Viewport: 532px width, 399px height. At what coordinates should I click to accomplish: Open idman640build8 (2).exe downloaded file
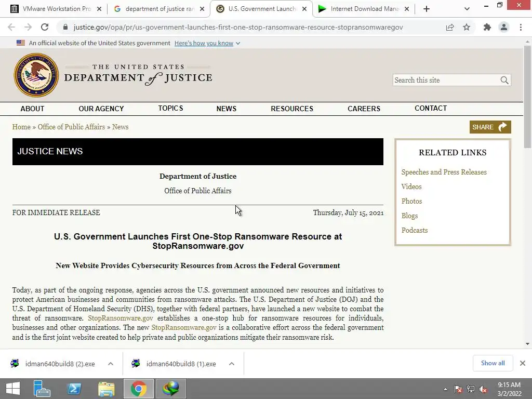click(60, 364)
